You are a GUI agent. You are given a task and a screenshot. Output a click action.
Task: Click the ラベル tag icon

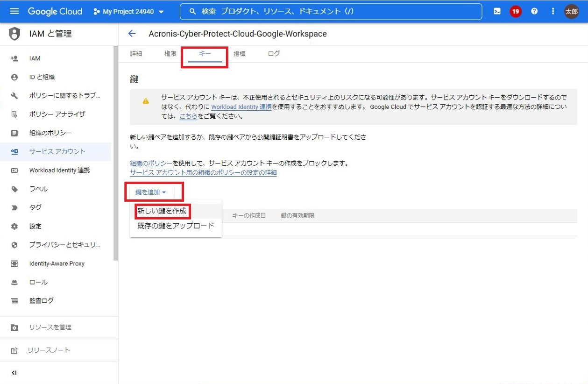pos(14,189)
